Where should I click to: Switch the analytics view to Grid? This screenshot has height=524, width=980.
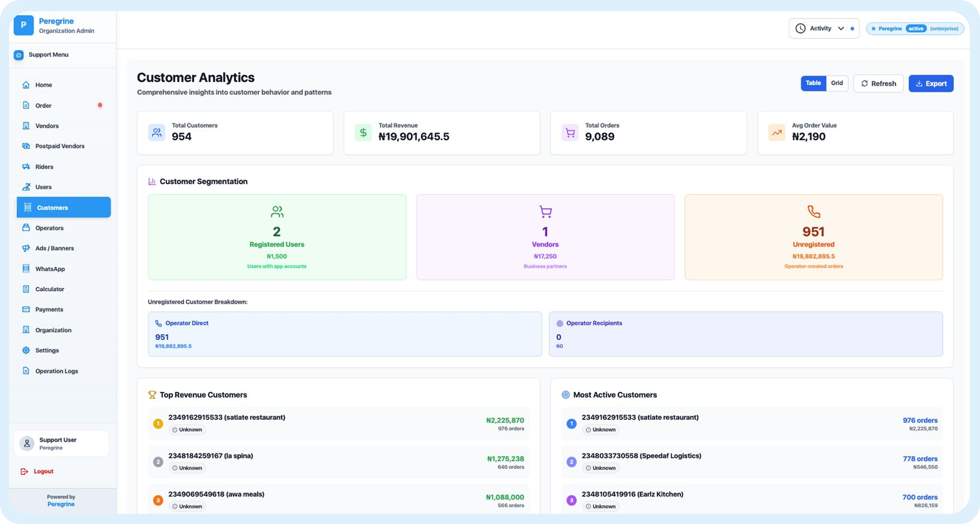coord(837,83)
